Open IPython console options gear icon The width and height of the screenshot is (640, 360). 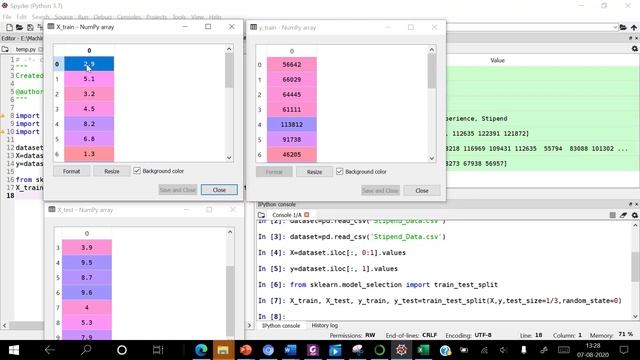(x=635, y=215)
